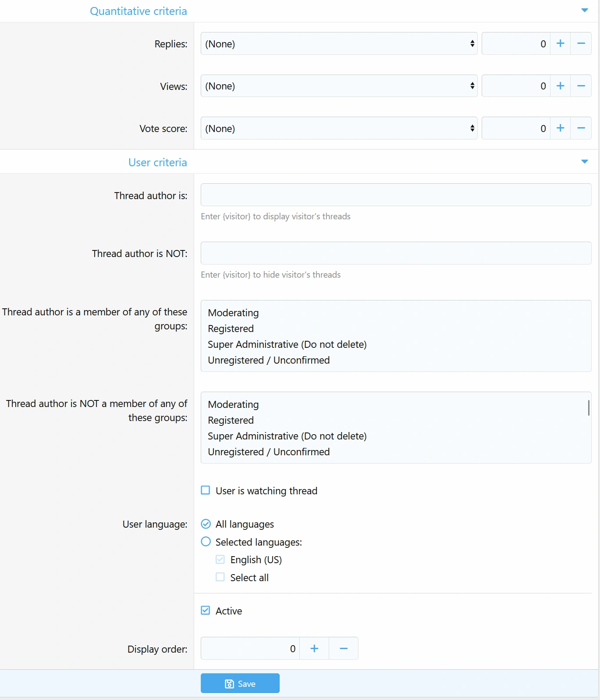This screenshot has height=700, width=600.
Task: Save the form with Save button
Action: pyautogui.click(x=240, y=683)
